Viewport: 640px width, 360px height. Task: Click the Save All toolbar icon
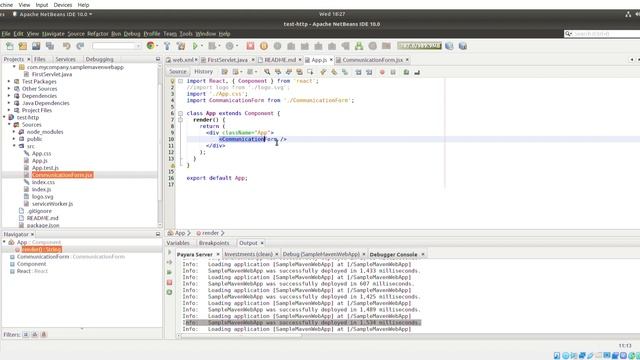click(x=50, y=46)
